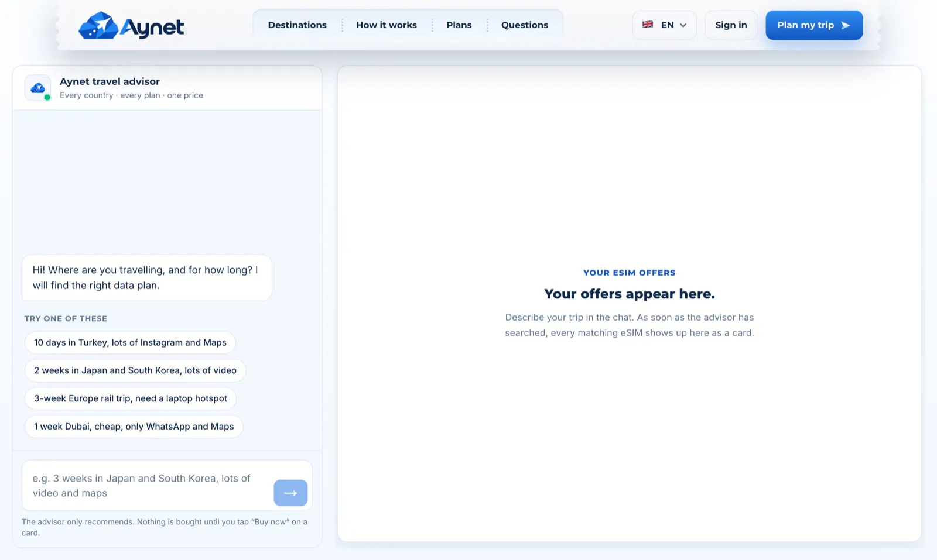Click the Aynet logo in header
This screenshot has height=560, width=937.
tap(131, 26)
